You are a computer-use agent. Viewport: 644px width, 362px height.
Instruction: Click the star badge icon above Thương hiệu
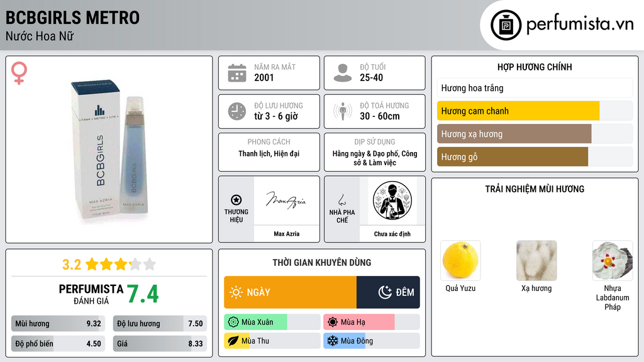(236, 200)
